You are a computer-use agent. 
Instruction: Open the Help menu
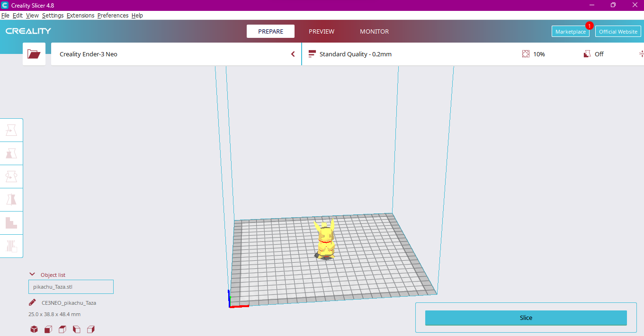coord(137,15)
